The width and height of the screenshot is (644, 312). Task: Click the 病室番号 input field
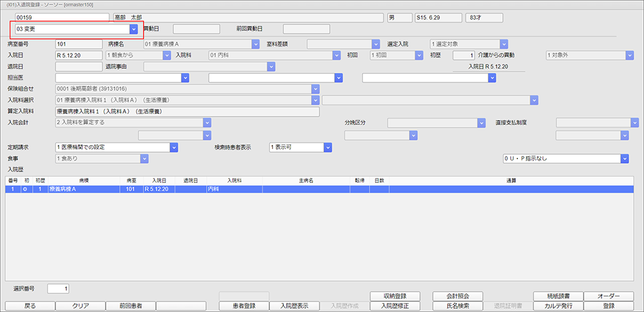coord(79,44)
